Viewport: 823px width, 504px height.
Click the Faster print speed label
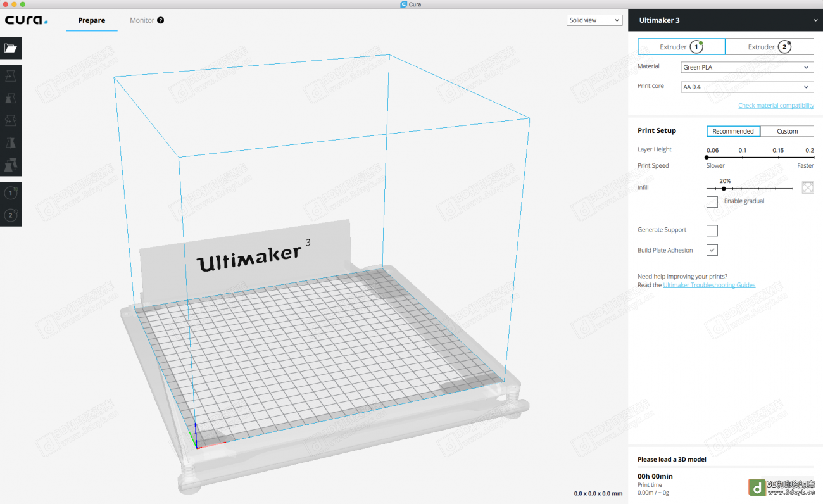(805, 165)
